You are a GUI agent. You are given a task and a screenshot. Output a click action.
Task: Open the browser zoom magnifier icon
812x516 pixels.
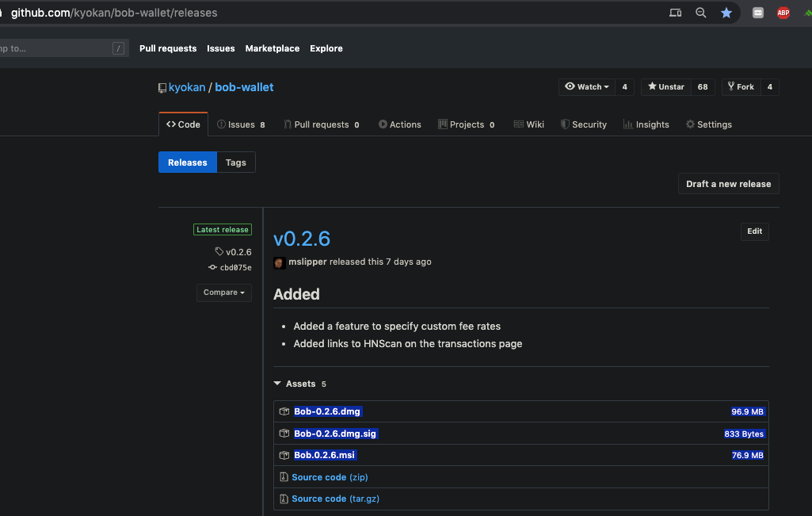[700, 13]
